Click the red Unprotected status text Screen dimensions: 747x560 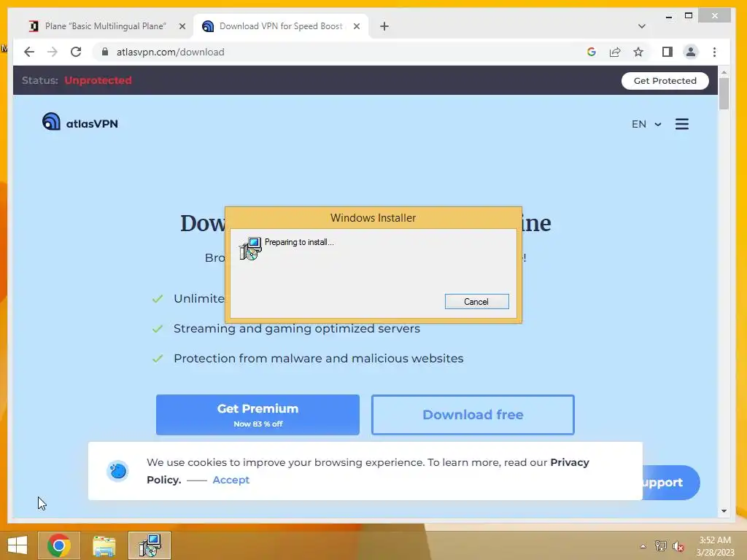[98, 80]
